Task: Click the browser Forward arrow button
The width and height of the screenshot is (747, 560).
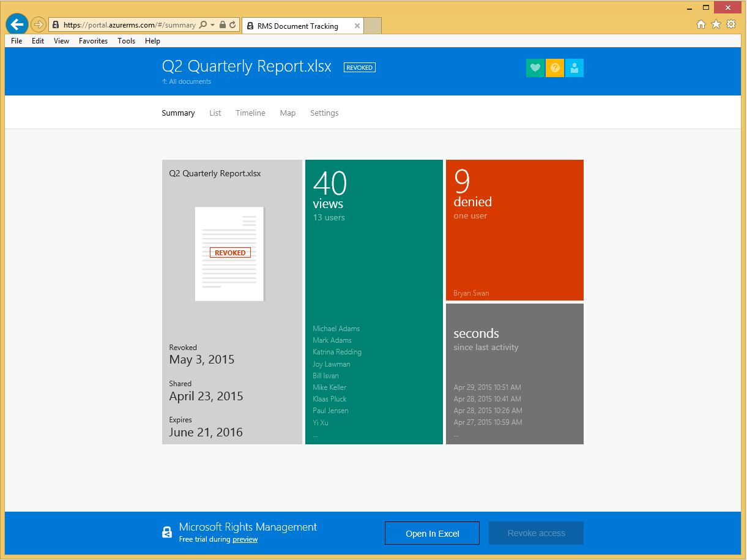Action: (x=39, y=24)
